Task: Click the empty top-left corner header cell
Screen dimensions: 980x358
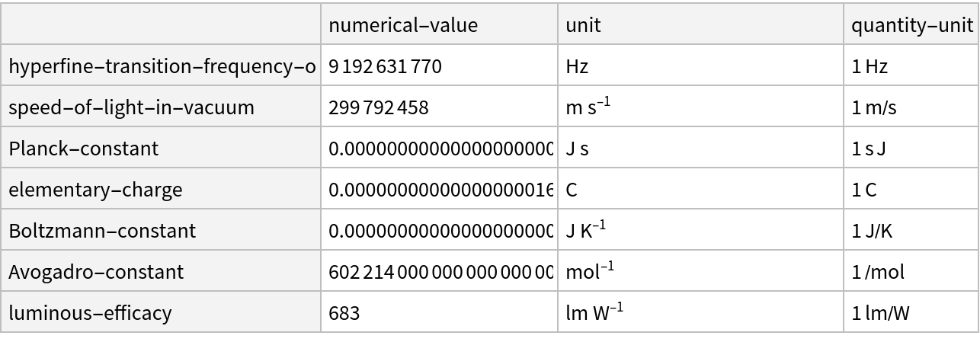Action: pos(161,24)
